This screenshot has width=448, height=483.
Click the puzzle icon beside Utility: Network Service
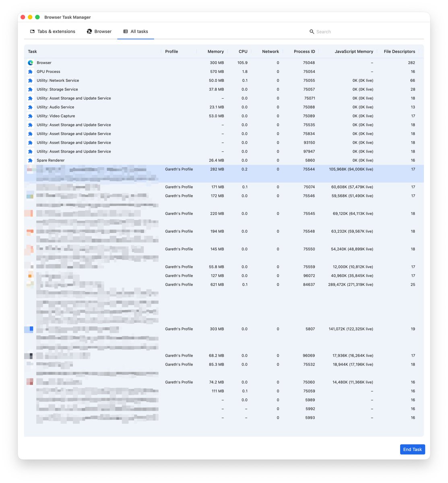[x=30, y=80]
